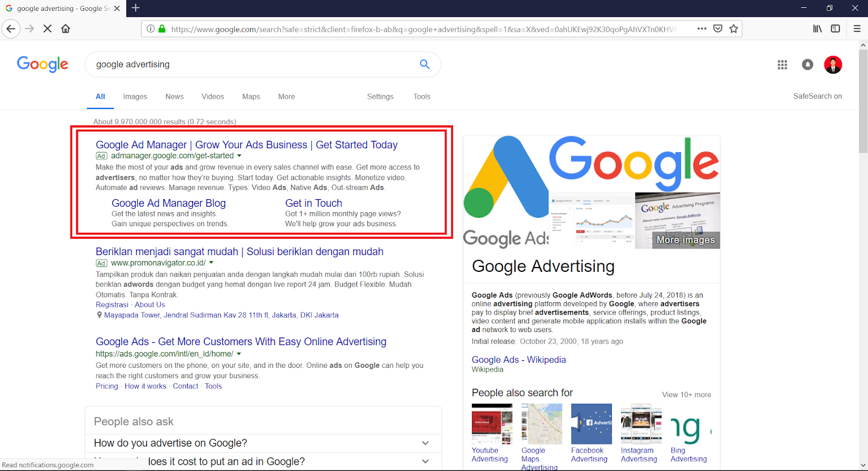
Task: Open the More search categories menu
Action: point(286,97)
